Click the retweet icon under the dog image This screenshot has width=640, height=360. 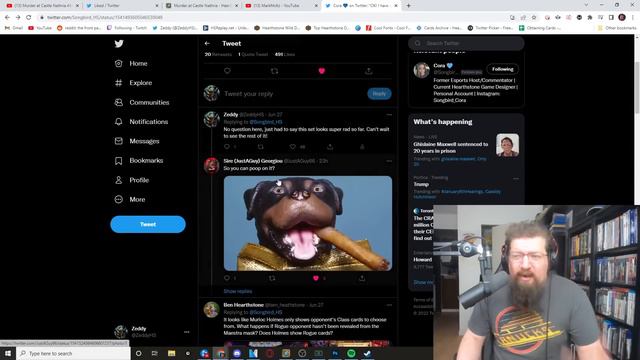click(x=272, y=278)
